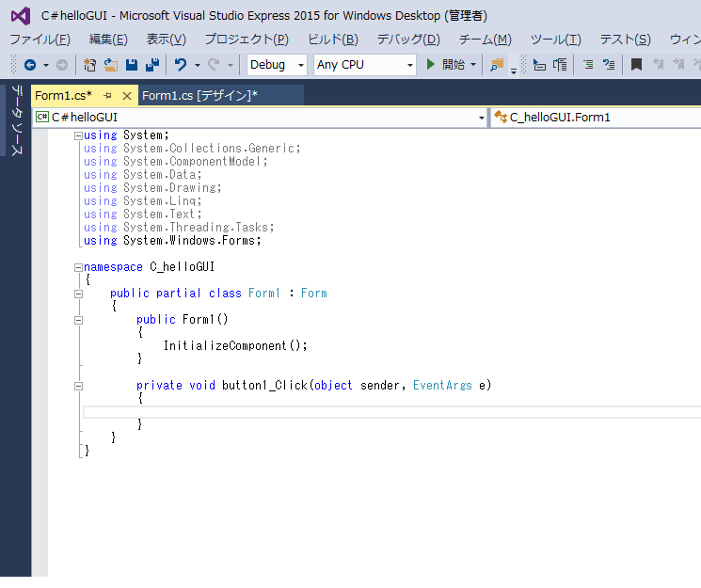Screen dimensions: 701x588
Task: Close the Form1.cs tab
Action: coord(127,96)
